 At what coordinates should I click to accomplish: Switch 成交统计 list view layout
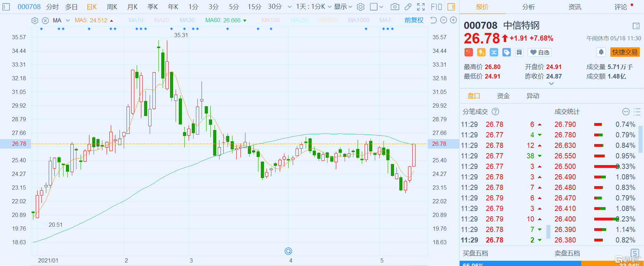tap(637, 112)
